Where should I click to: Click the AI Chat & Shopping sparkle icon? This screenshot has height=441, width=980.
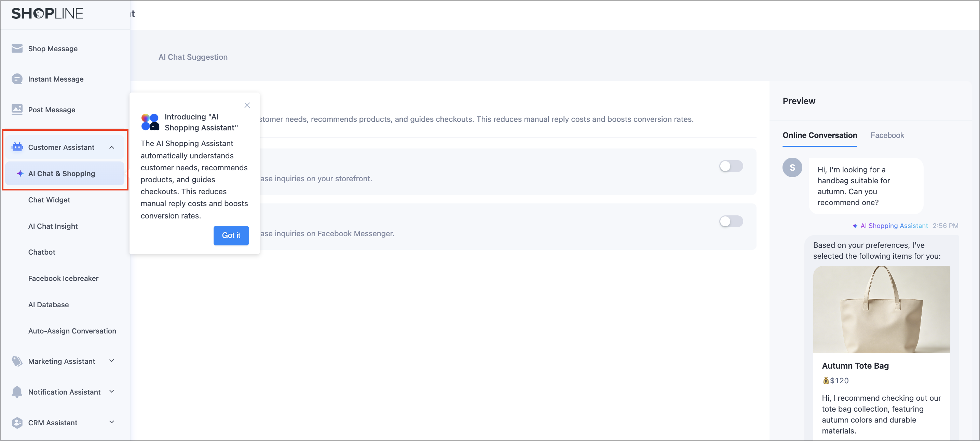pyautogui.click(x=20, y=173)
